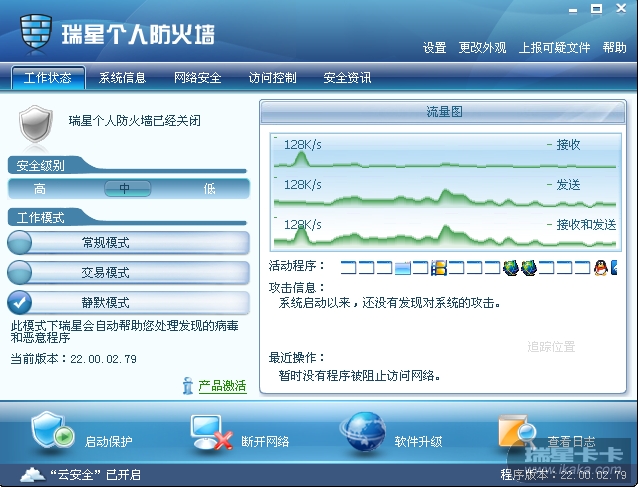Screen dimensions: 638x488
Task: Launch 软件升级 via the globe icon
Action: 363,433
